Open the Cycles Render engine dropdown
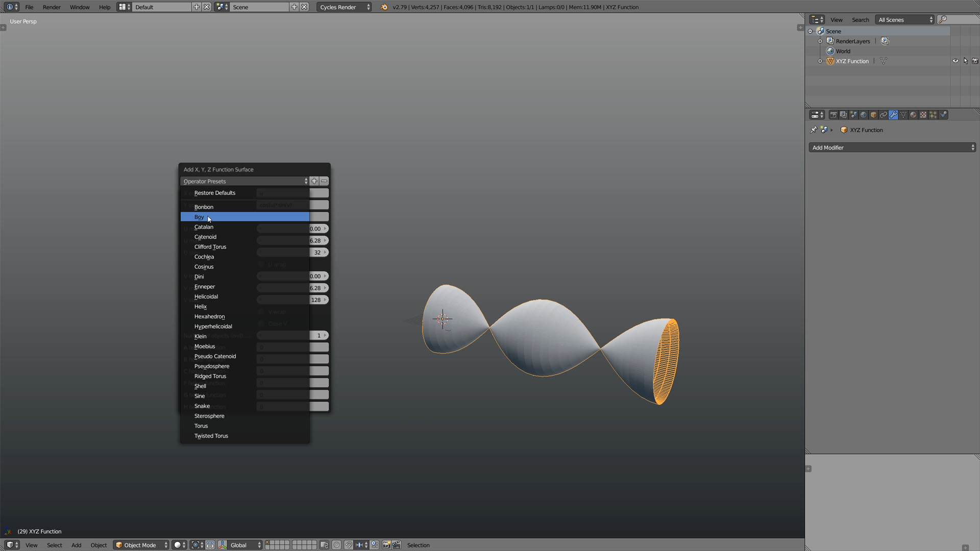Viewport: 980px width, 551px height. [x=344, y=7]
